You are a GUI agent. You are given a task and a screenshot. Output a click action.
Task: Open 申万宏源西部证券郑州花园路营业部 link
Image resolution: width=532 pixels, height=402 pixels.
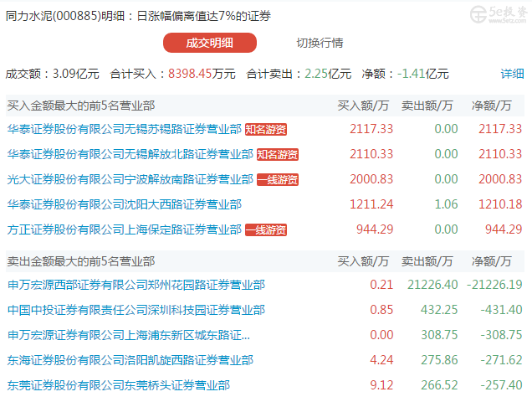[136, 285]
